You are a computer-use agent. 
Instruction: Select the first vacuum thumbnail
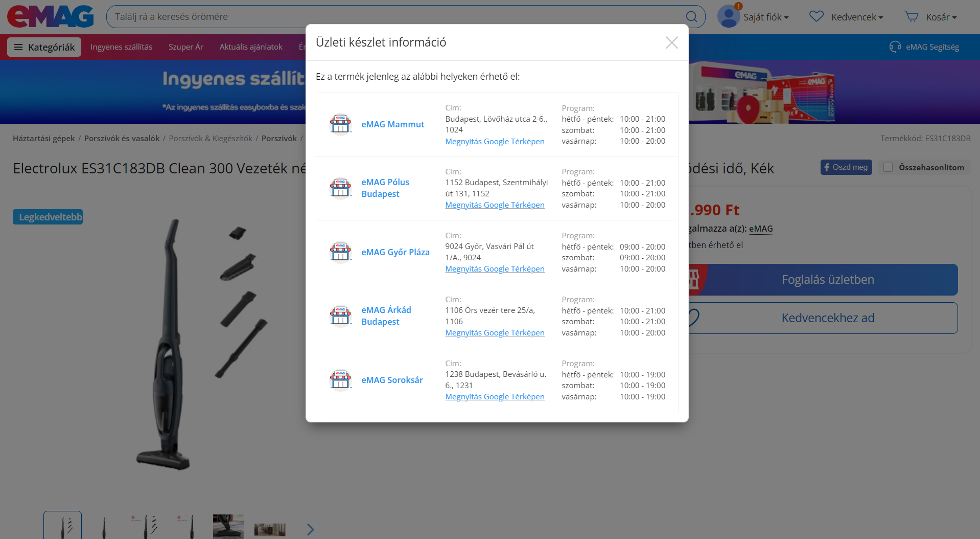click(62, 525)
